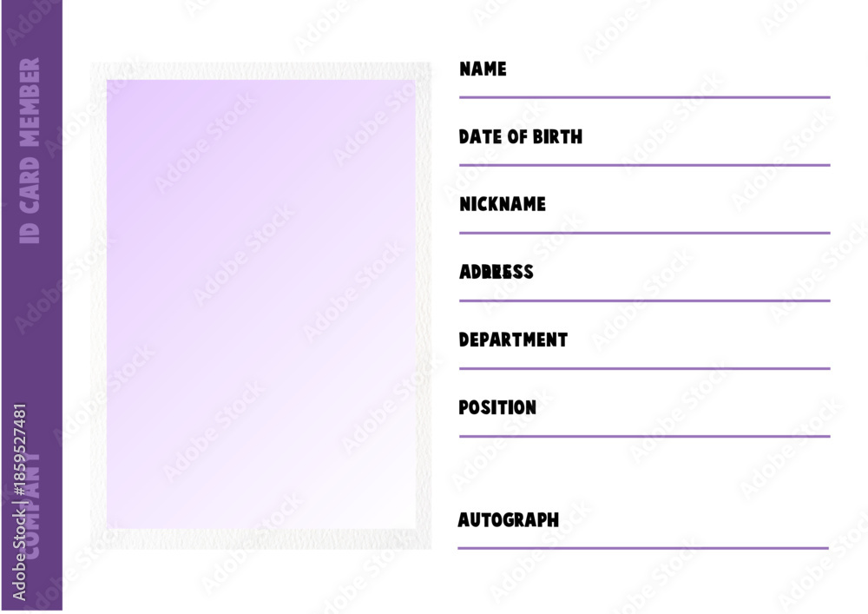Click the dark purple side banner

[x=32, y=305]
